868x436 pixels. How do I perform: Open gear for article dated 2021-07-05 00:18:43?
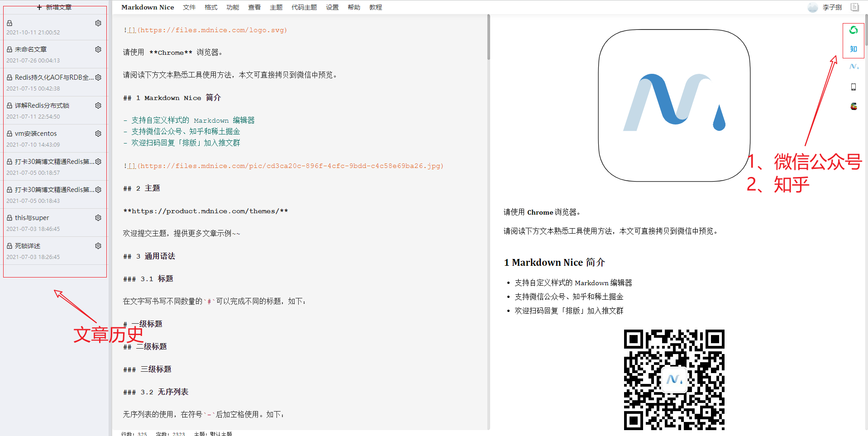[98, 190]
